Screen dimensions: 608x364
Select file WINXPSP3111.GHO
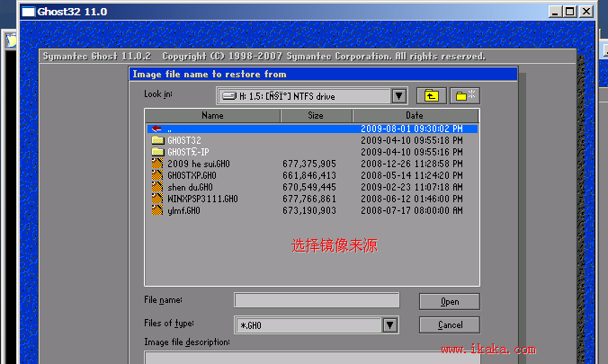click(x=202, y=199)
